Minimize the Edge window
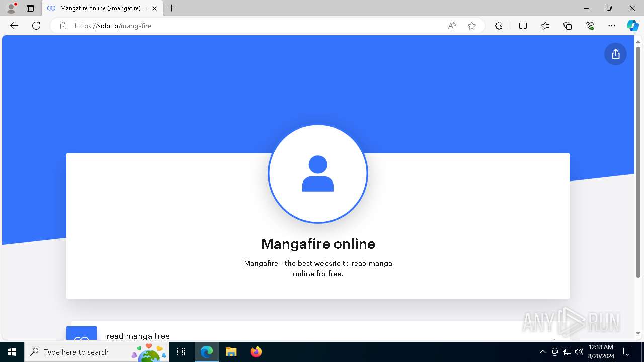The width and height of the screenshot is (644, 362). pyautogui.click(x=586, y=8)
